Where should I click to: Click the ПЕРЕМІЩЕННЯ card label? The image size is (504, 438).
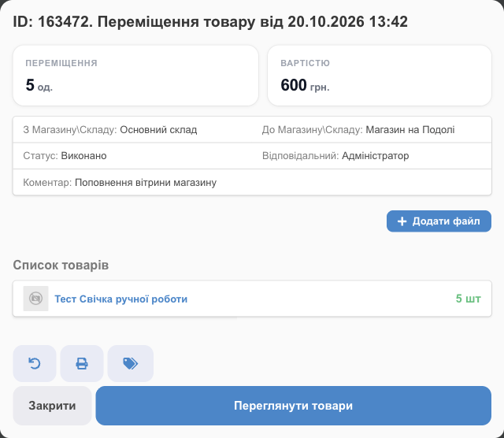pos(61,63)
